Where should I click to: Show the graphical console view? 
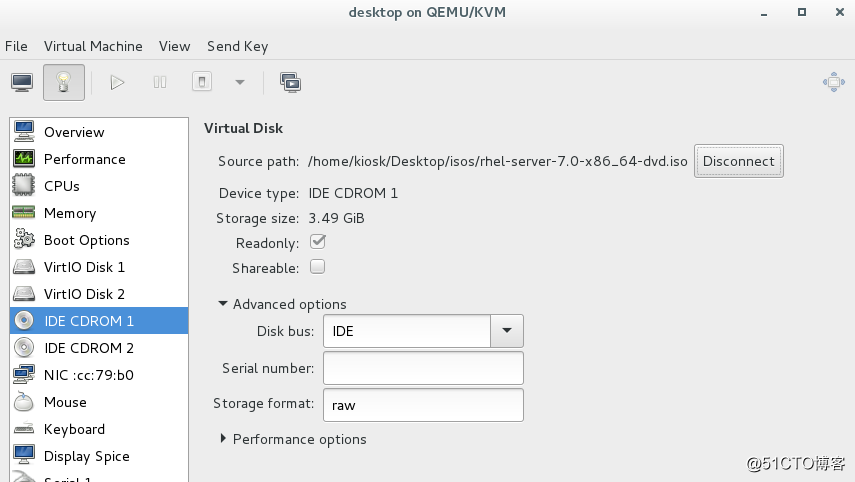click(x=22, y=82)
